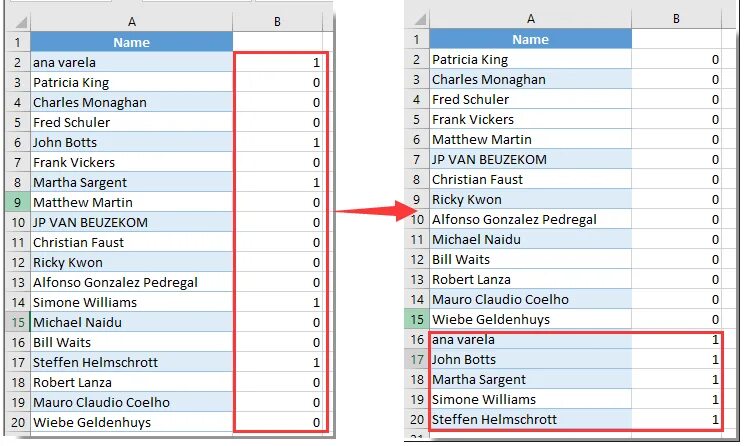This screenshot has height=446, width=747.
Task: Select 'Charles Monaghan' cell in left sheet
Action: [131, 102]
